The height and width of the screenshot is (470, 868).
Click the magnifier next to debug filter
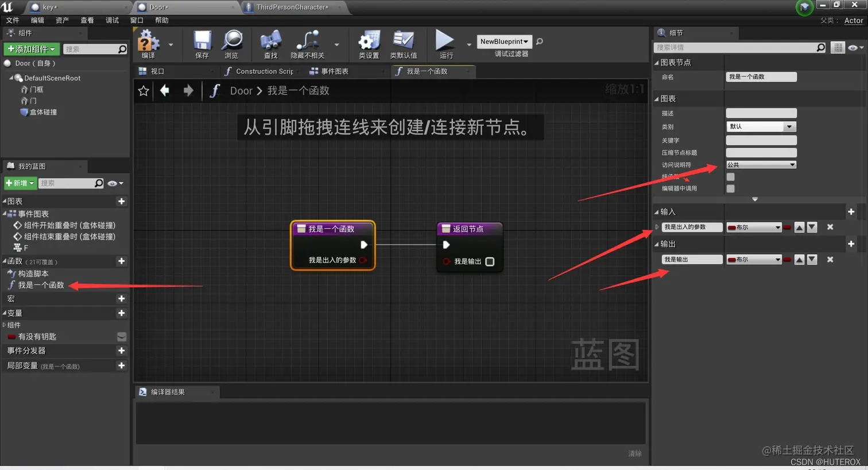coord(539,41)
